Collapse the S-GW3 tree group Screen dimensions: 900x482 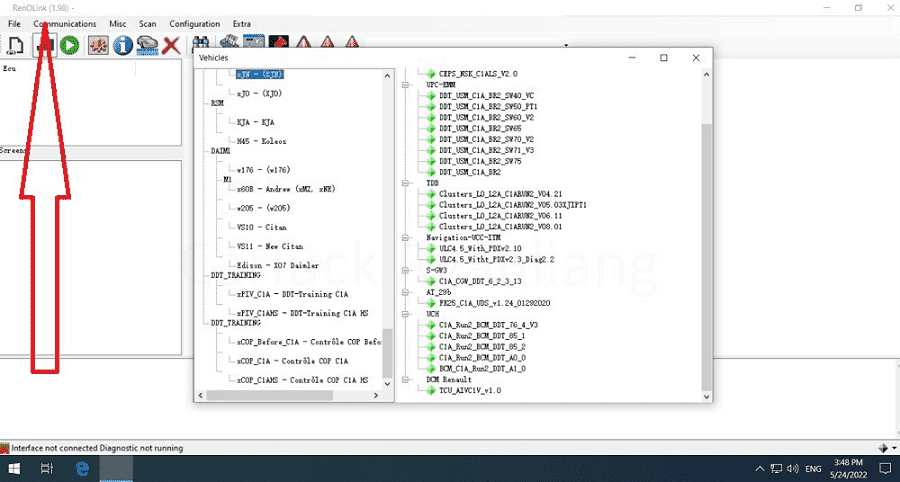(x=406, y=270)
